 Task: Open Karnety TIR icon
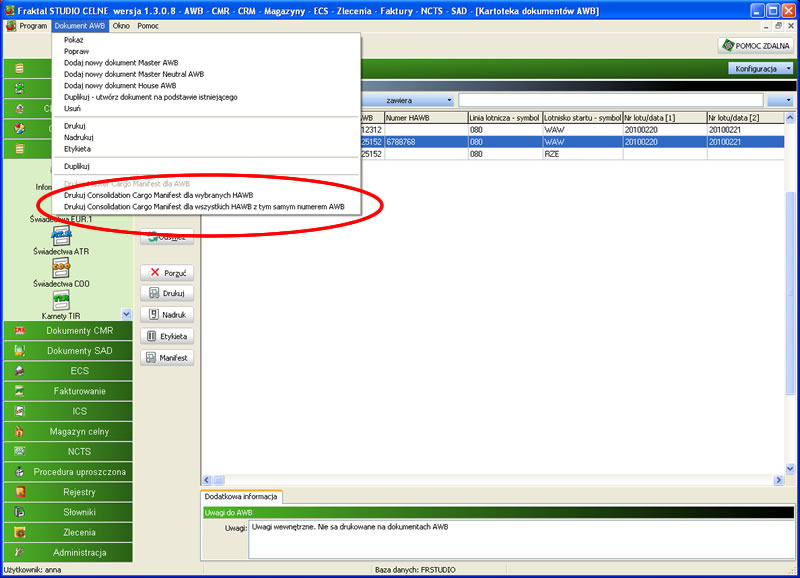[x=61, y=300]
